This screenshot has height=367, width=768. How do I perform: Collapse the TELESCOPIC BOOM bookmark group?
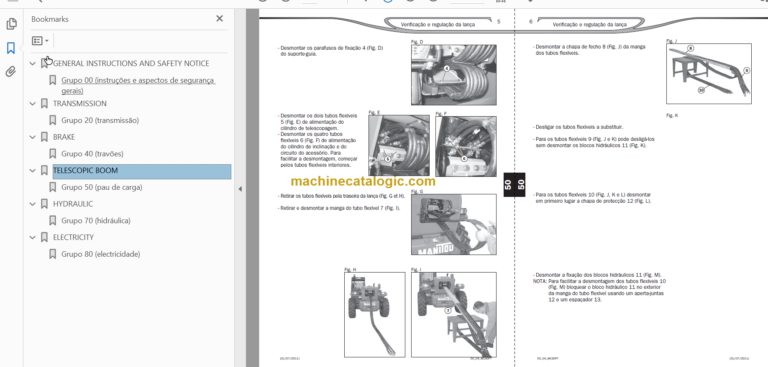33,171
